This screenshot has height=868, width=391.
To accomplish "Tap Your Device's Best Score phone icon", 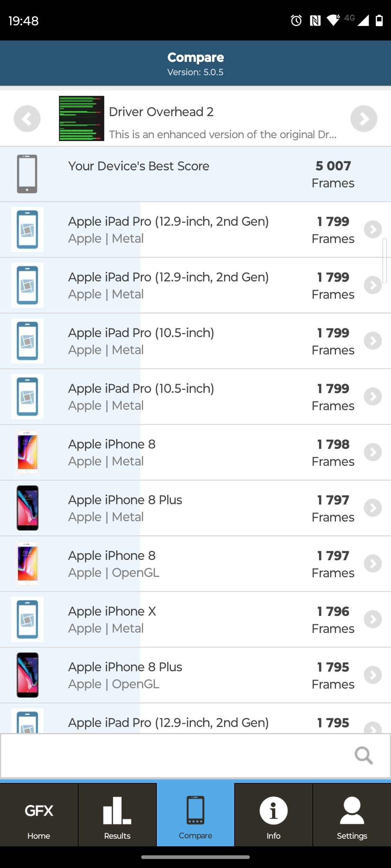I will (x=27, y=174).
